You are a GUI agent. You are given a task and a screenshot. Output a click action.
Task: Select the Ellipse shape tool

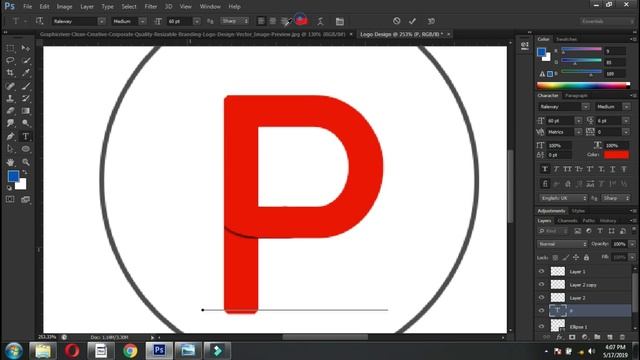(26, 149)
